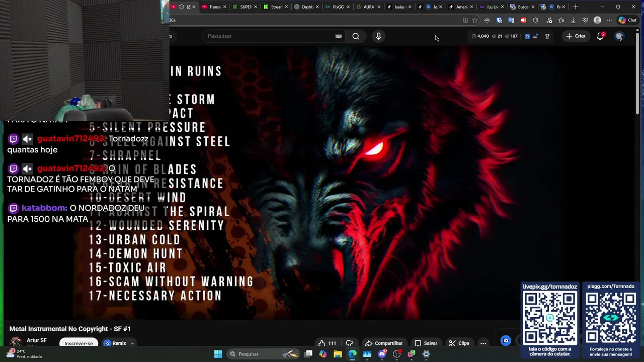The width and height of the screenshot is (644, 362).
Task: Click the trophy icon in YouTube header
Action: tap(547, 36)
